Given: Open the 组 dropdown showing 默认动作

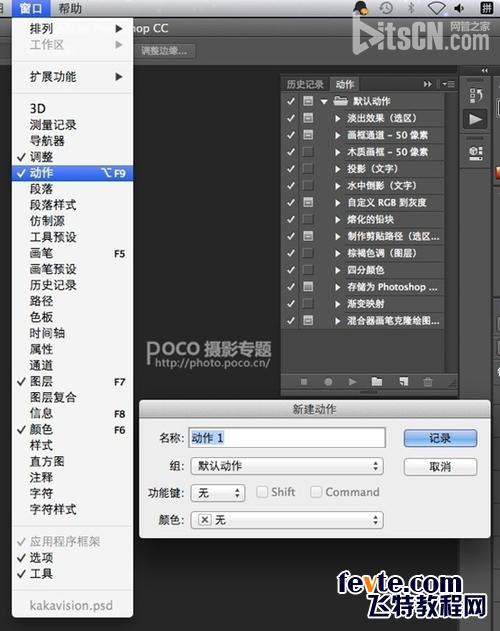Looking at the screenshot, I should [x=287, y=466].
